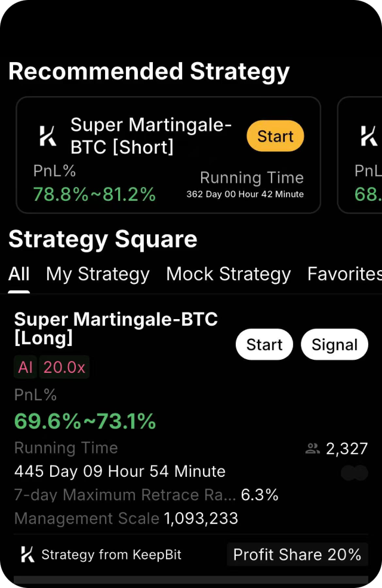Click the 69.6%~73.1% PnL value
Image resolution: width=382 pixels, height=588 pixels.
(x=84, y=421)
